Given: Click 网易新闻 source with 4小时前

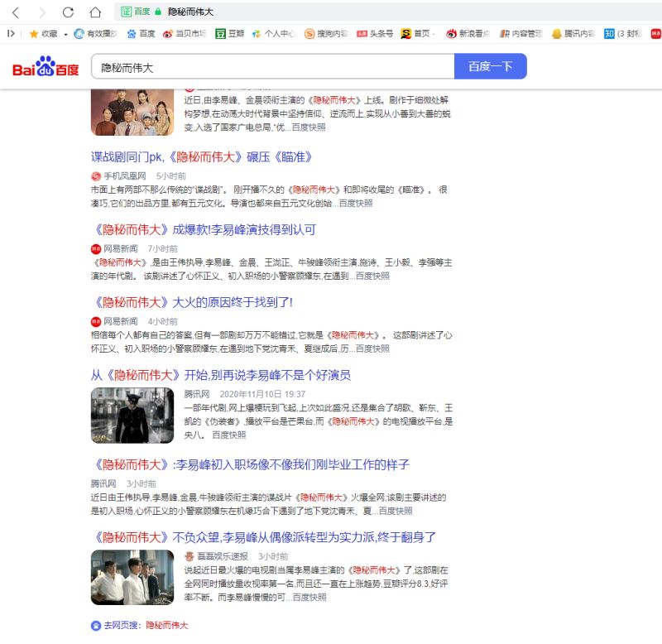Looking at the screenshot, I should click(120, 321).
